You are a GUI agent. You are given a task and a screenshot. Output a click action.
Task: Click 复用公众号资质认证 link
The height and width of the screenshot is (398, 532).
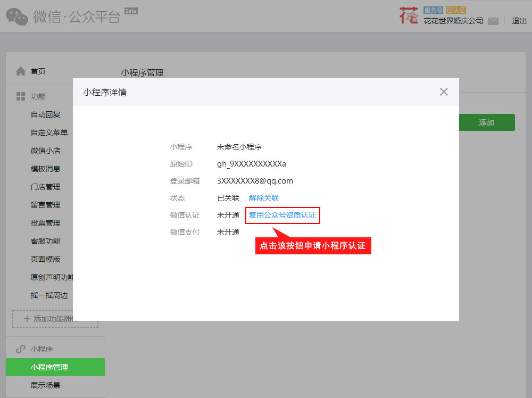(282, 215)
